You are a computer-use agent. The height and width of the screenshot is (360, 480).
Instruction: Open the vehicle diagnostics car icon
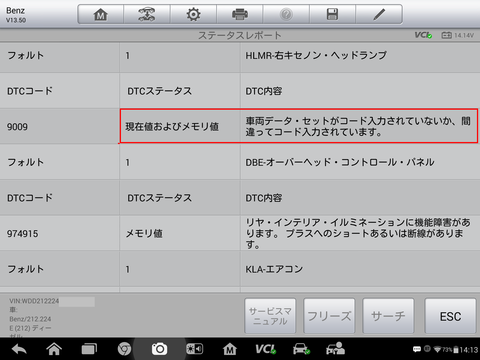click(x=301, y=349)
